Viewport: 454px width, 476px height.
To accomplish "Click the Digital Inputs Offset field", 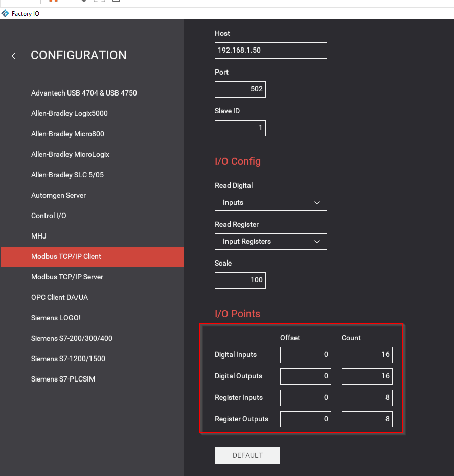I will [x=306, y=355].
